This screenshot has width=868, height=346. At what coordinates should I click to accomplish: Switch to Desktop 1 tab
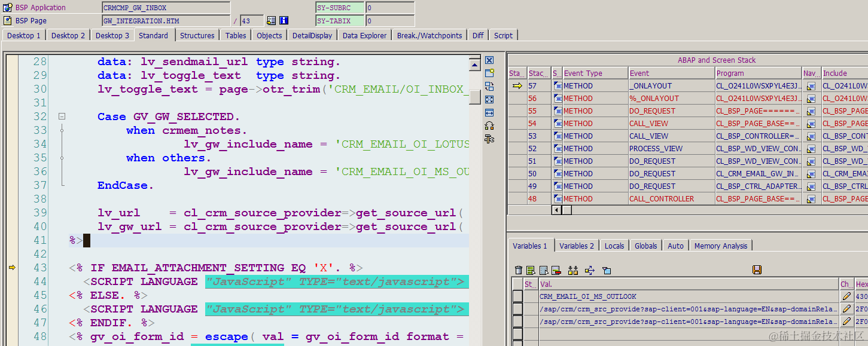click(24, 35)
